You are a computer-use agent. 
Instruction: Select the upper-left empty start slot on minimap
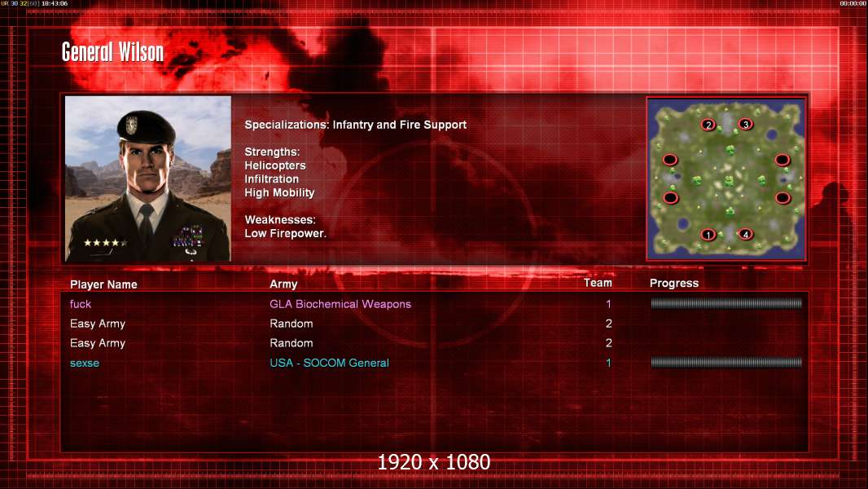(x=670, y=160)
